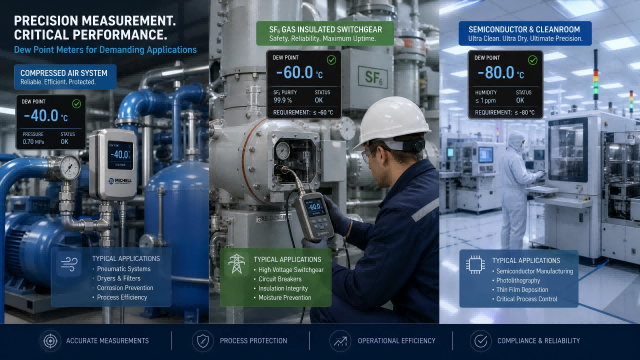Click the 99.9 % SF6 purity value

pos(282,100)
